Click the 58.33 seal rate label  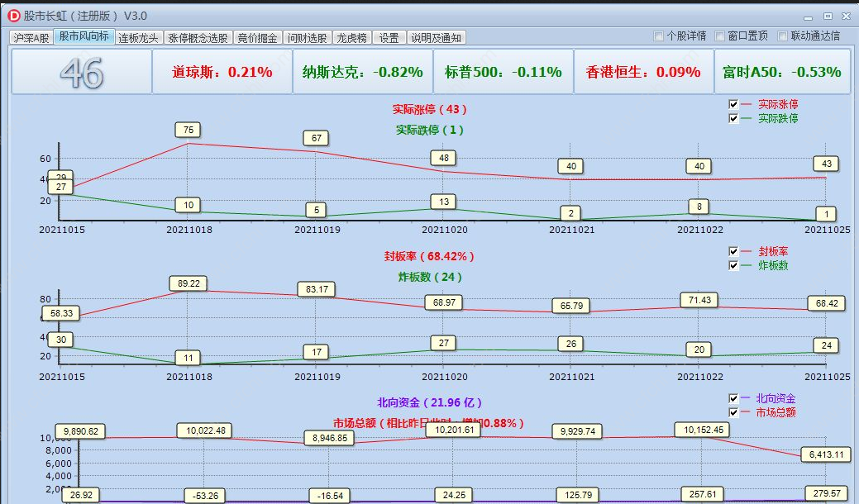coord(61,314)
